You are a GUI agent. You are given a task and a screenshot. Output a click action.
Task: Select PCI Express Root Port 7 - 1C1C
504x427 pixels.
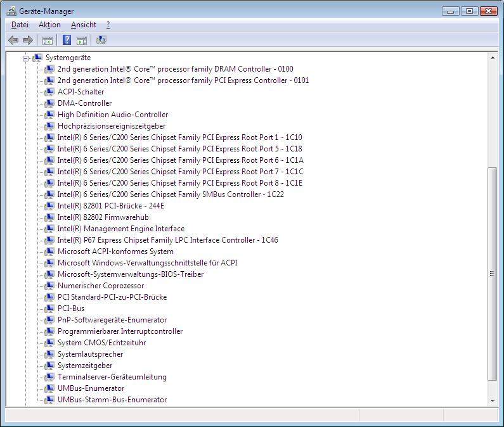[x=180, y=172]
